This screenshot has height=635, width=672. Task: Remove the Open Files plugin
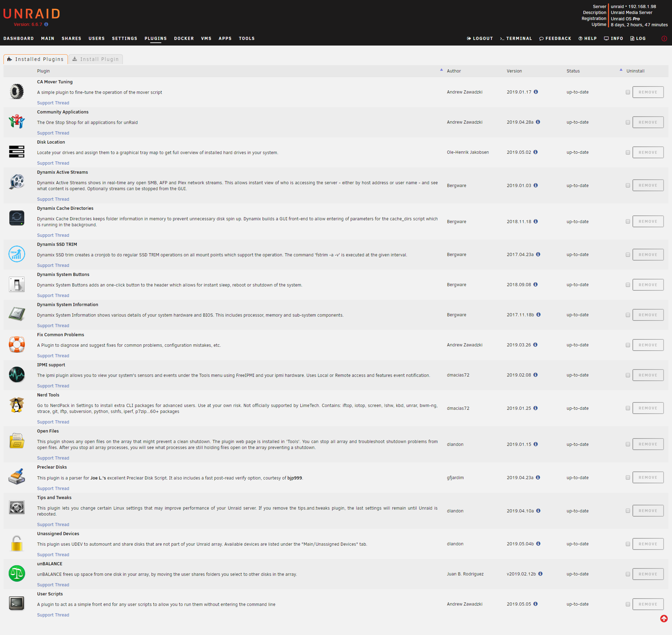click(x=648, y=444)
